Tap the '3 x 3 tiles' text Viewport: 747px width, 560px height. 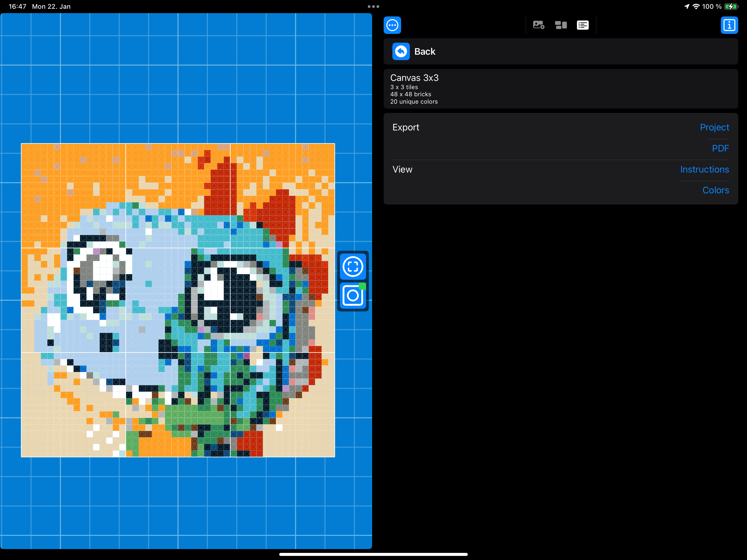point(404,87)
